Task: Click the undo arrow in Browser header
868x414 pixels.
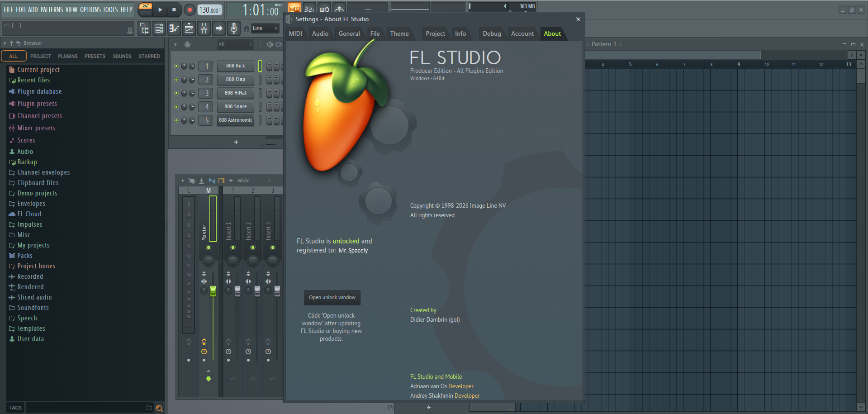Action: (x=18, y=43)
